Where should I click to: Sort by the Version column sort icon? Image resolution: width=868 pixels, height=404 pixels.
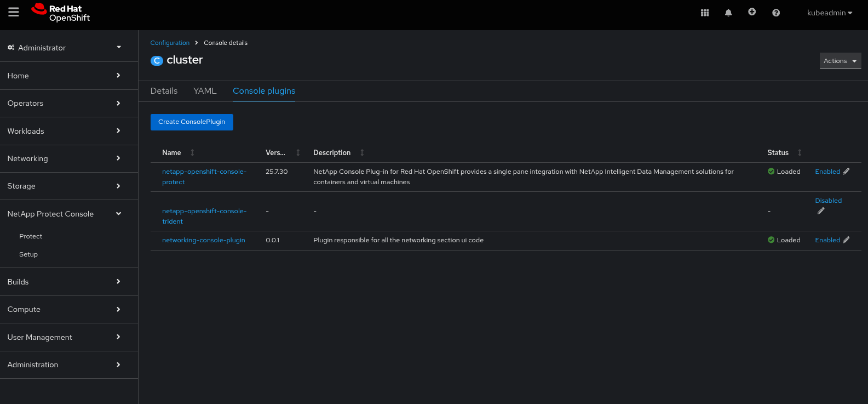tap(298, 153)
